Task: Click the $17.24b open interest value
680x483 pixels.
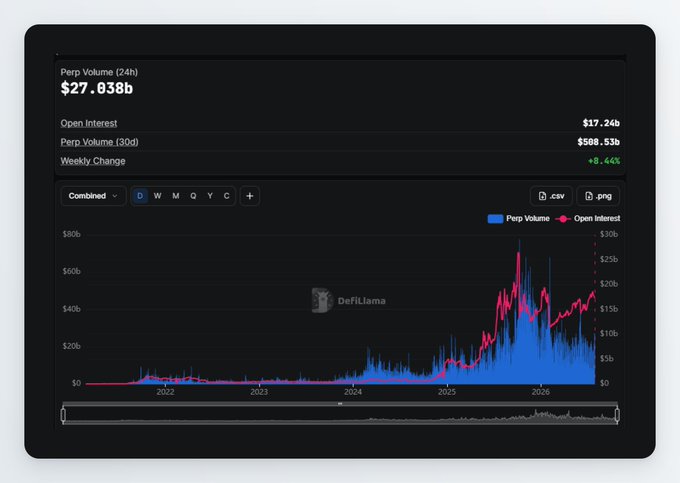Action: 601,123
